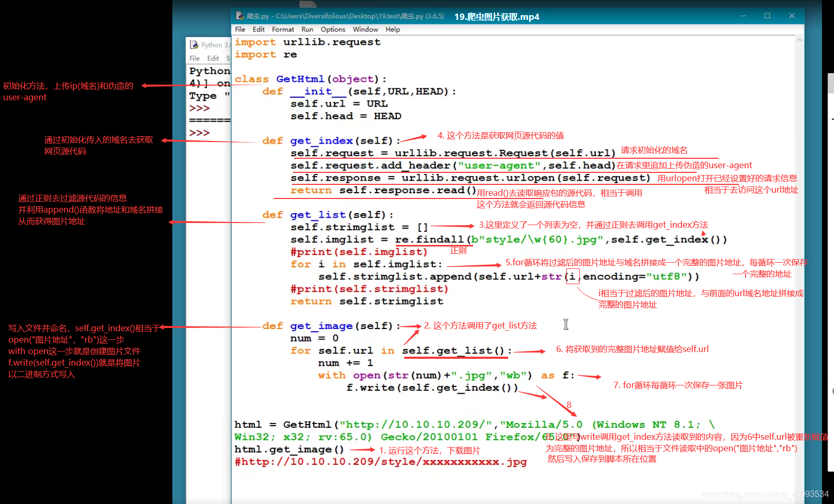This screenshot has height=504, width=834.
Task: Click the 'def get_image(self):' line
Action: click(x=331, y=326)
